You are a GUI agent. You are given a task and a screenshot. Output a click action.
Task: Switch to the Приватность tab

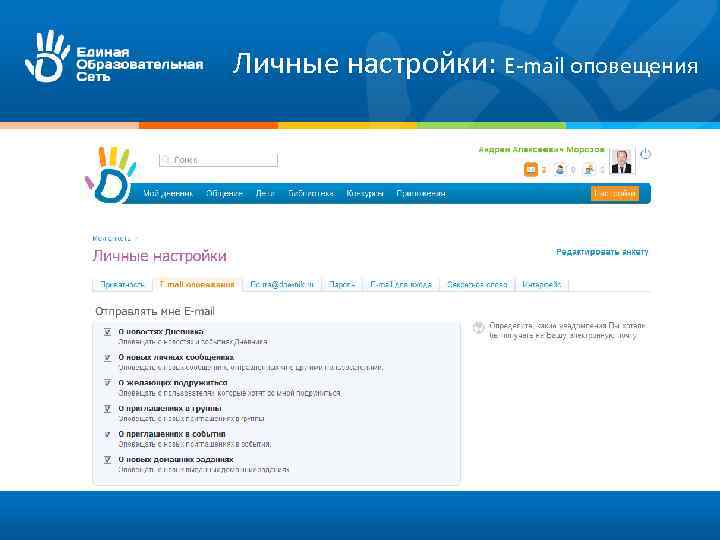122,285
